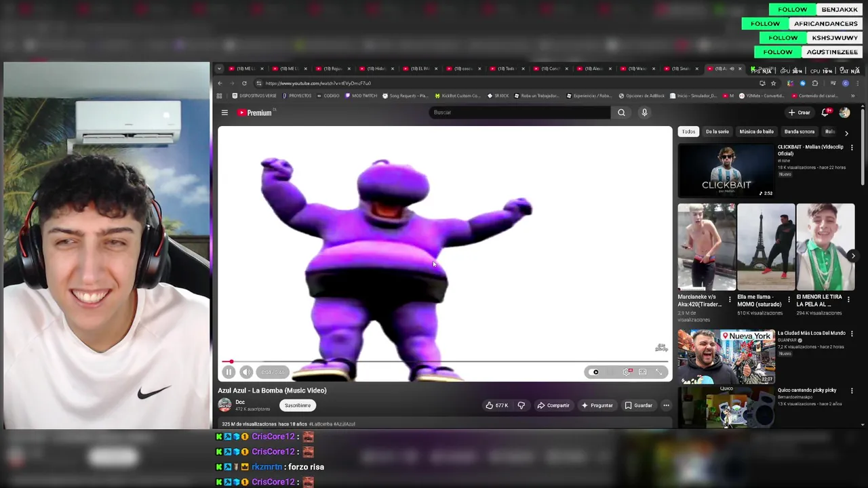The height and width of the screenshot is (488, 868).
Task: Open the browser apps grid icon in the bookmarks bar
Action: click(219, 96)
